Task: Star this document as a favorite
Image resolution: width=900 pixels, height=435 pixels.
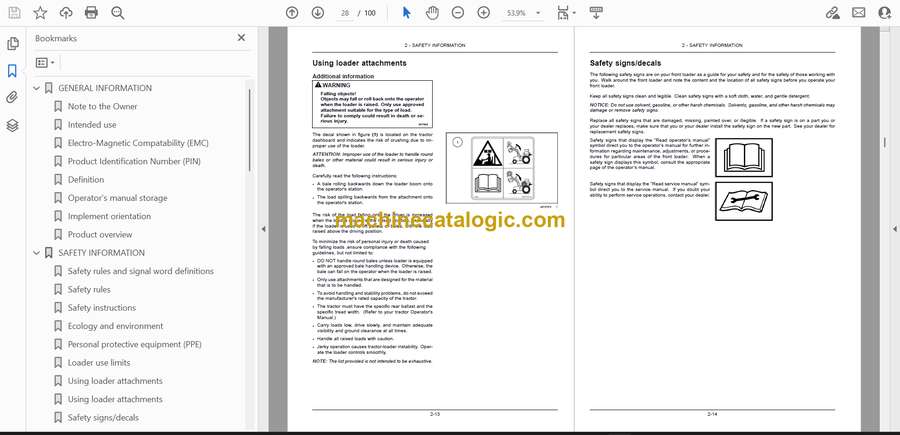Action: 40,13
